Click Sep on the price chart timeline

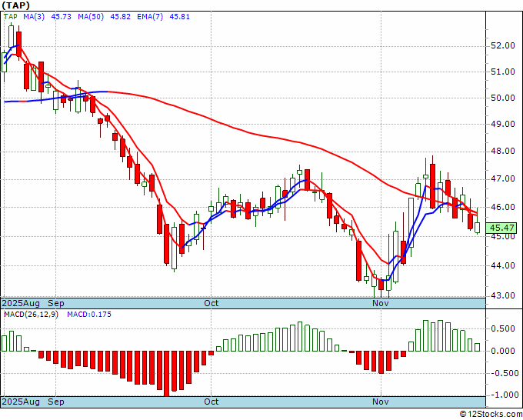point(56,303)
